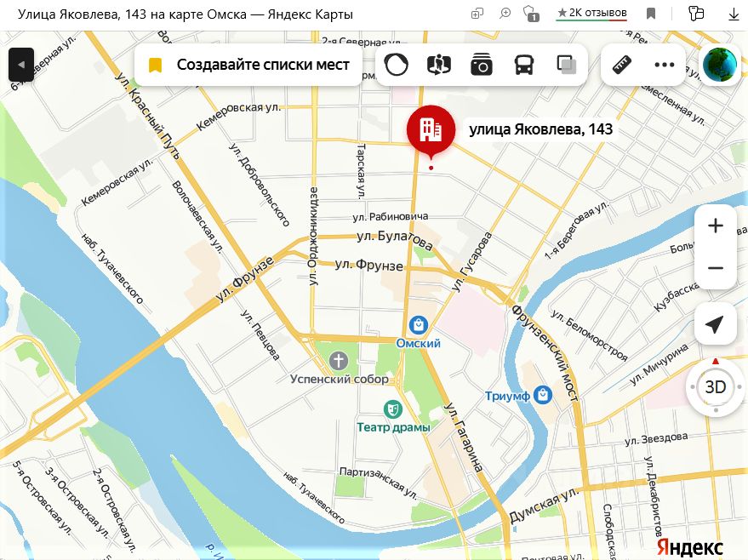Click the ул. Рабиновича street label

click(x=391, y=217)
